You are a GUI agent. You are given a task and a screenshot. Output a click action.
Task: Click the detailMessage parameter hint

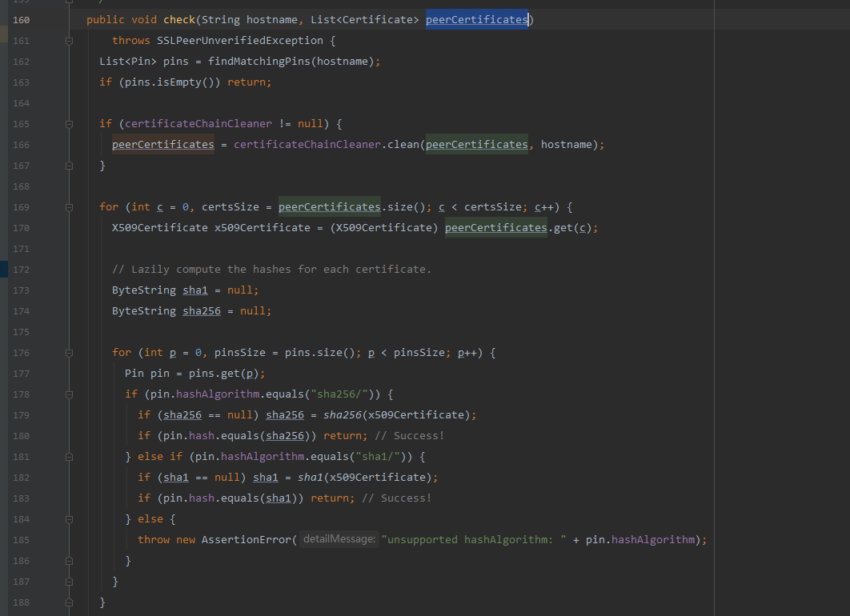(x=339, y=540)
